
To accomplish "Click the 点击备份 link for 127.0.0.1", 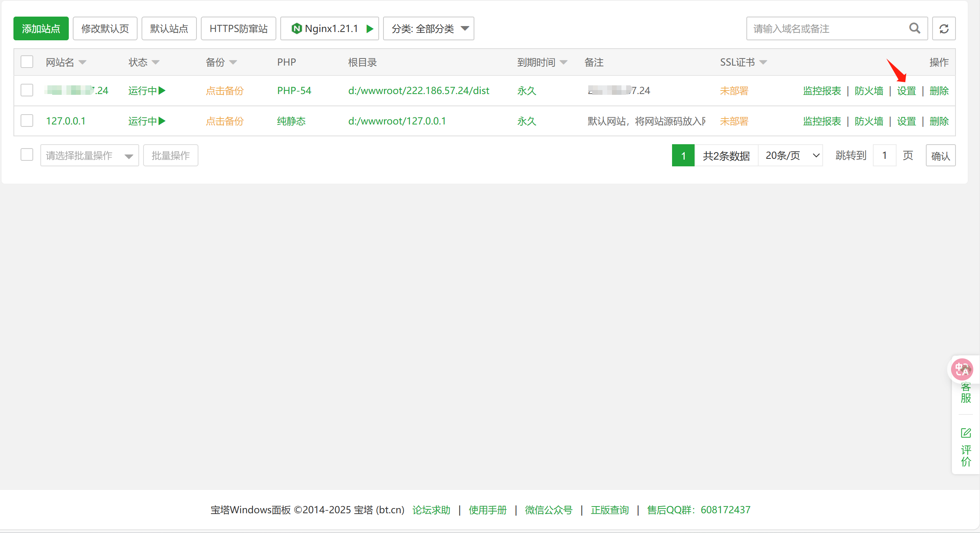I will (x=225, y=121).
